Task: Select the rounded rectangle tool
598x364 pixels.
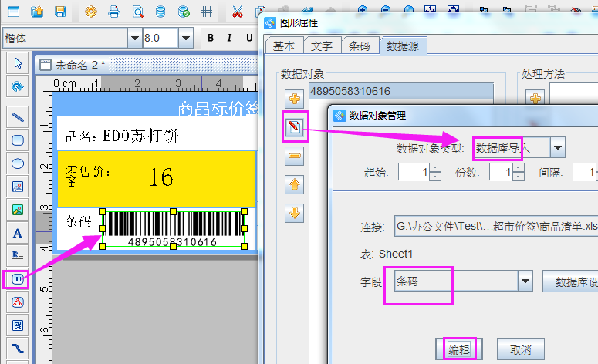Action: [x=16, y=140]
